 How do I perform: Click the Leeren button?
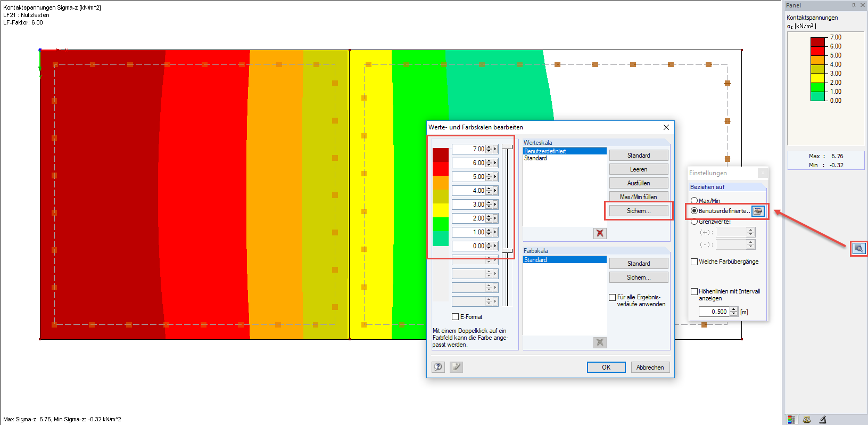639,169
